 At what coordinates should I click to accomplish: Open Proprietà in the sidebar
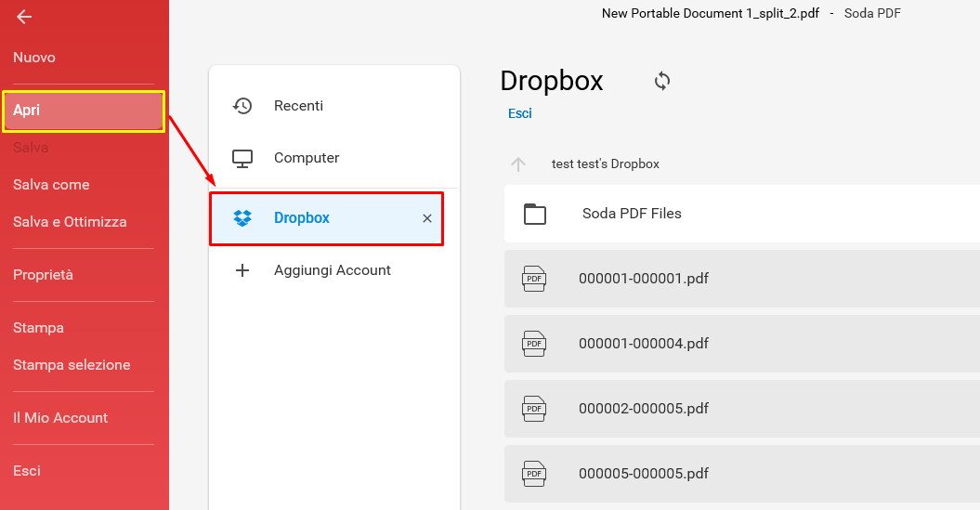pyautogui.click(x=43, y=275)
